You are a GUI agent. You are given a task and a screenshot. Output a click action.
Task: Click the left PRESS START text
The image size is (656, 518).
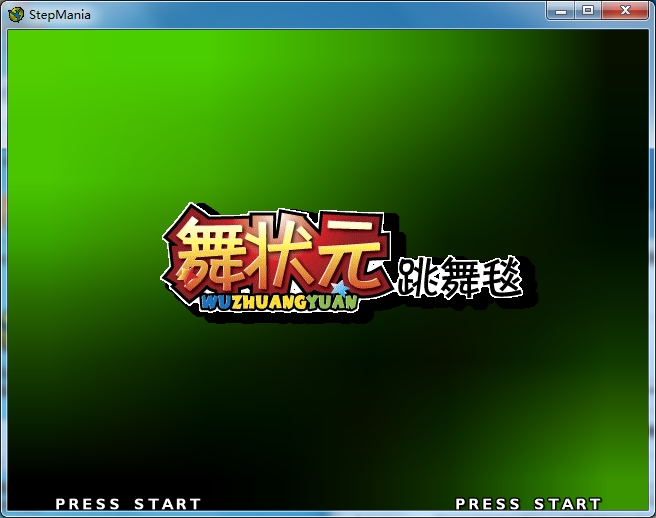tap(128, 504)
